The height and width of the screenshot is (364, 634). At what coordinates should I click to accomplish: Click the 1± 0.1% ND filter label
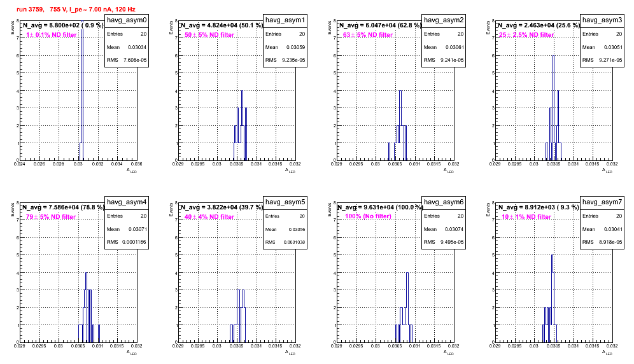(52, 35)
